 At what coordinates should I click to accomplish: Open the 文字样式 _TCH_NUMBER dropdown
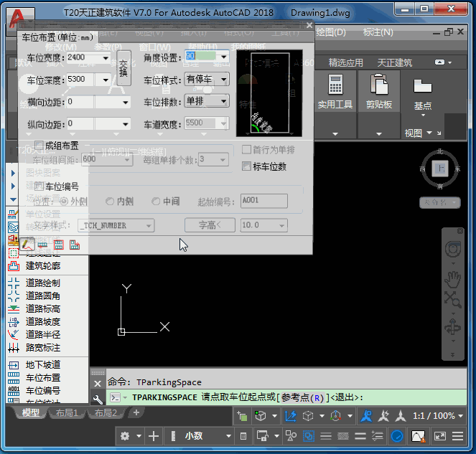click(149, 226)
